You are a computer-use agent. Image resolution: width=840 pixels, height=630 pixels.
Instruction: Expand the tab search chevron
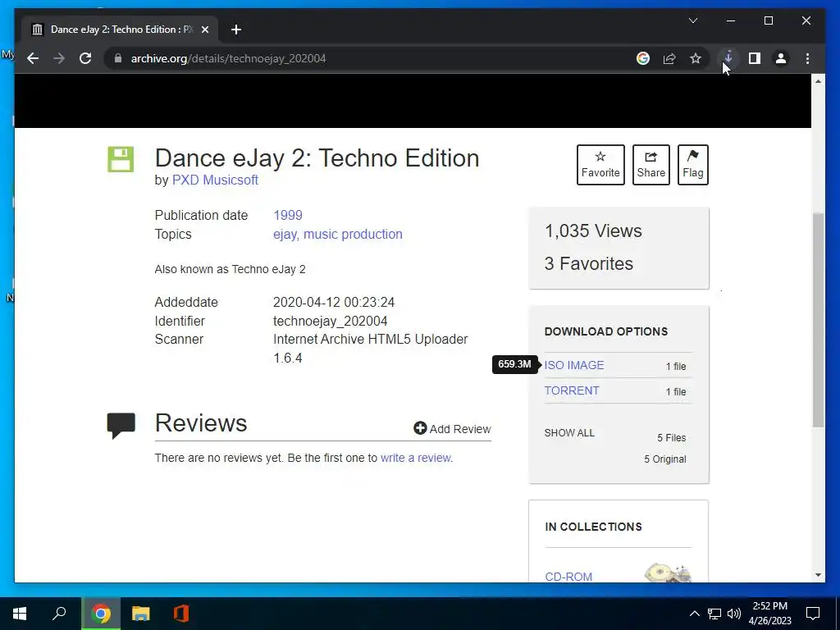tap(692, 21)
